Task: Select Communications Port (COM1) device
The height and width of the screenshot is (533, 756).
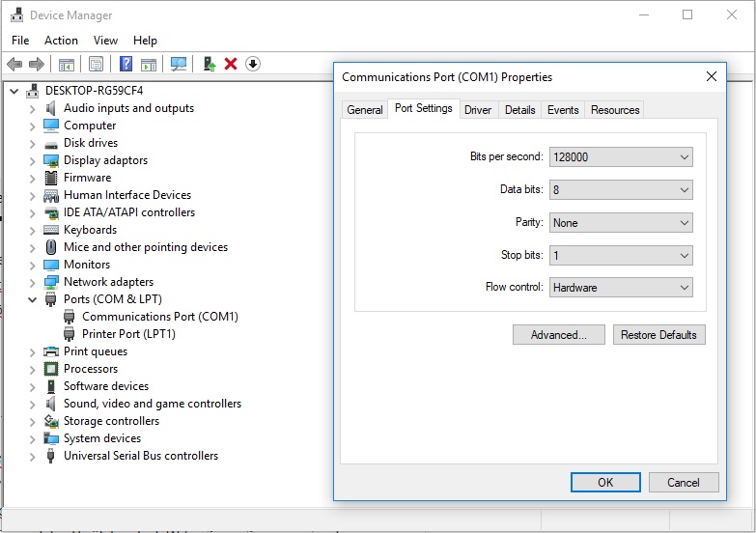Action: pyautogui.click(x=159, y=317)
